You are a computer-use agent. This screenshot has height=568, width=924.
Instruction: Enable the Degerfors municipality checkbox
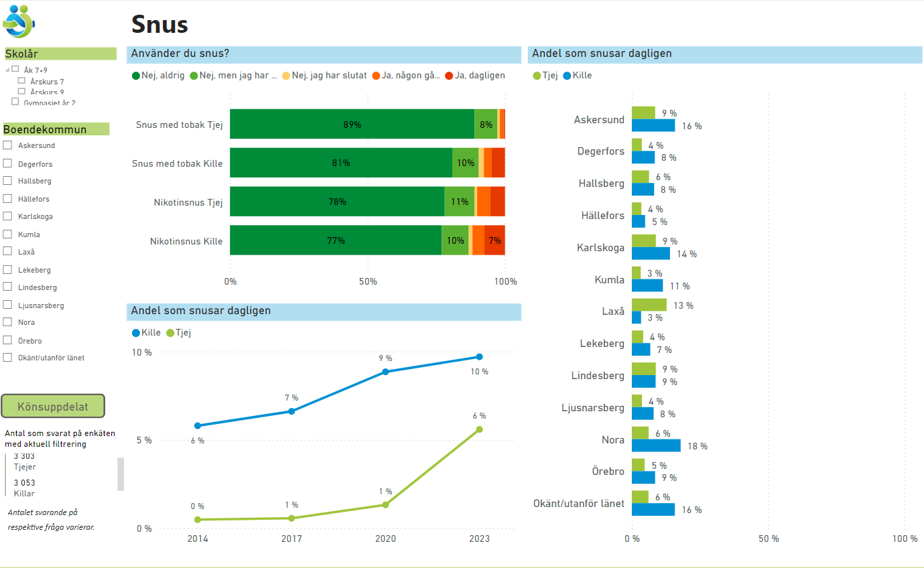click(x=7, y=163)
